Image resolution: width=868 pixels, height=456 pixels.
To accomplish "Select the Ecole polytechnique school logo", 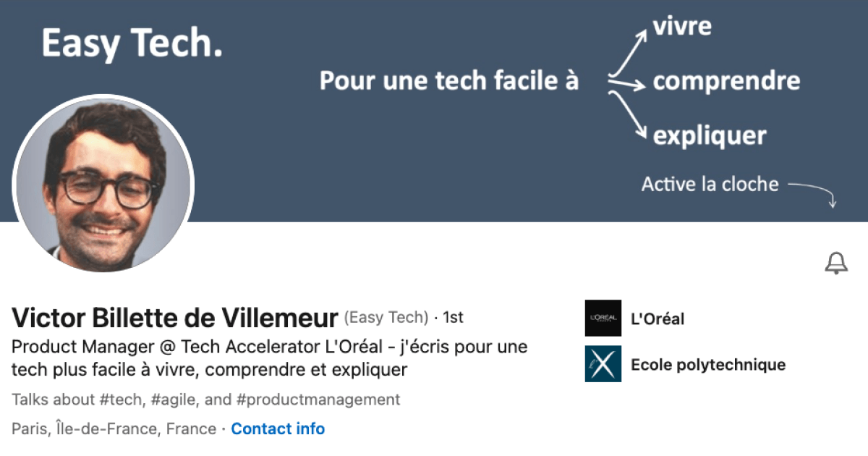I will [603, 365].
